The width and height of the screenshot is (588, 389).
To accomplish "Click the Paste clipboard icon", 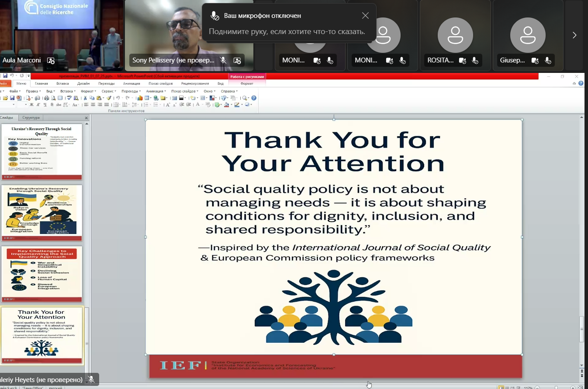I will pos(99,98).
